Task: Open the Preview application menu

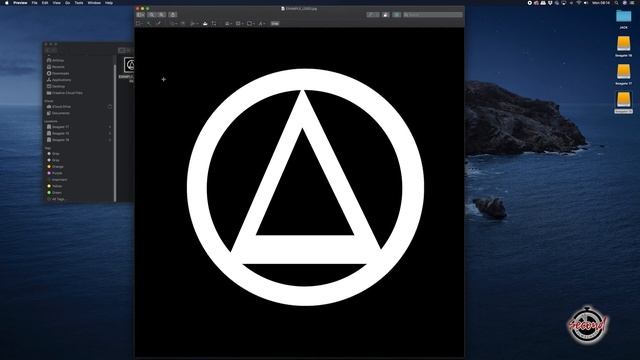Action: (20, 3)
